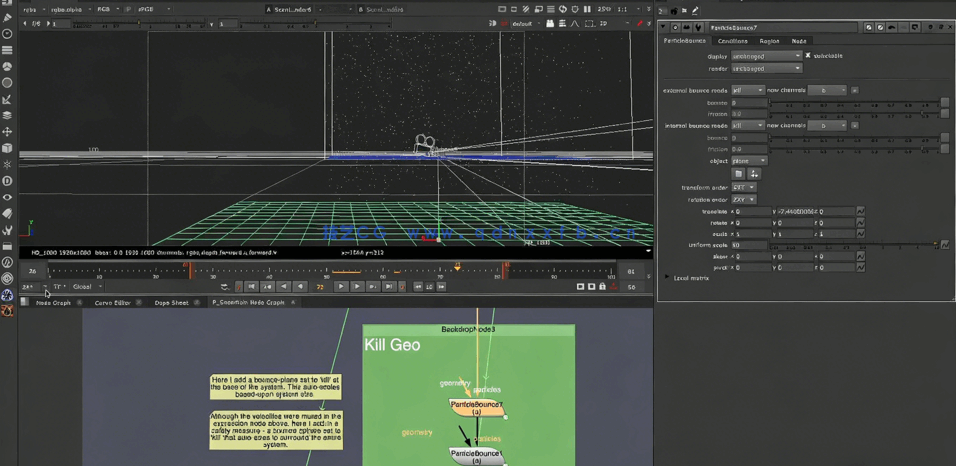The height and width of the screenshot is (466, 956).
Task: Toggle the selectable checkbox
Action: pos(808,56)
